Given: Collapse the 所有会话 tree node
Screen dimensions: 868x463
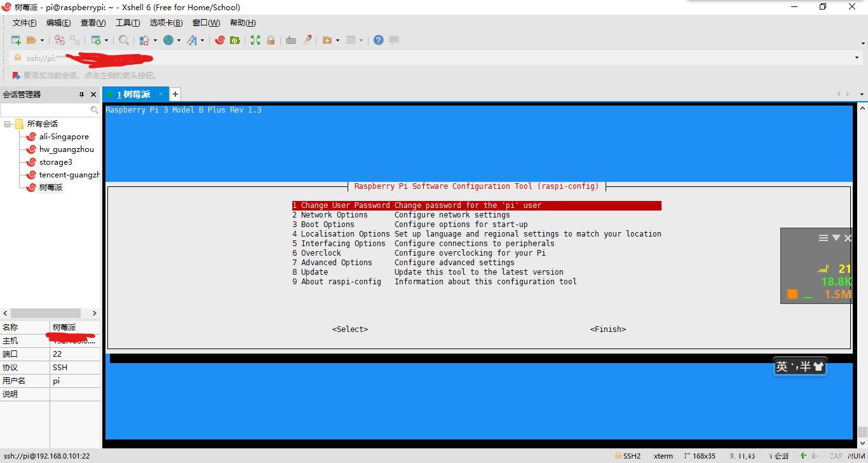Looking at the screenshot, I should 7,124.
